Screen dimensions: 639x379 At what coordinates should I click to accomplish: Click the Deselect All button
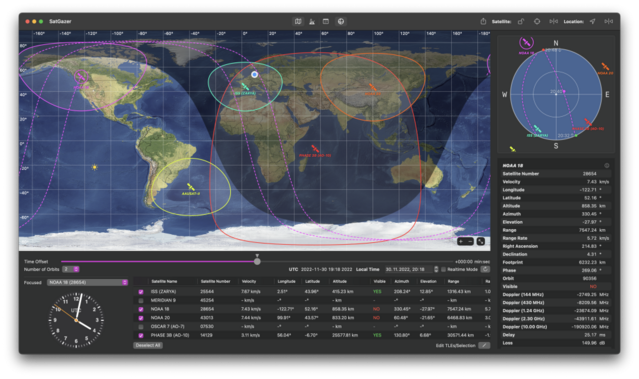coord(148,345)
